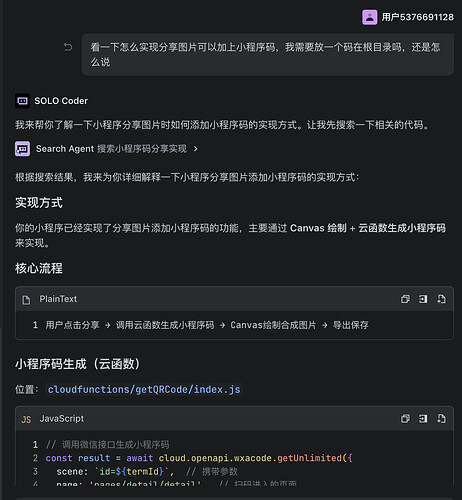Viewport: 462px width, 500px height.
Task: Click the Search Agent icon
Action: click(x=22, y=149)
